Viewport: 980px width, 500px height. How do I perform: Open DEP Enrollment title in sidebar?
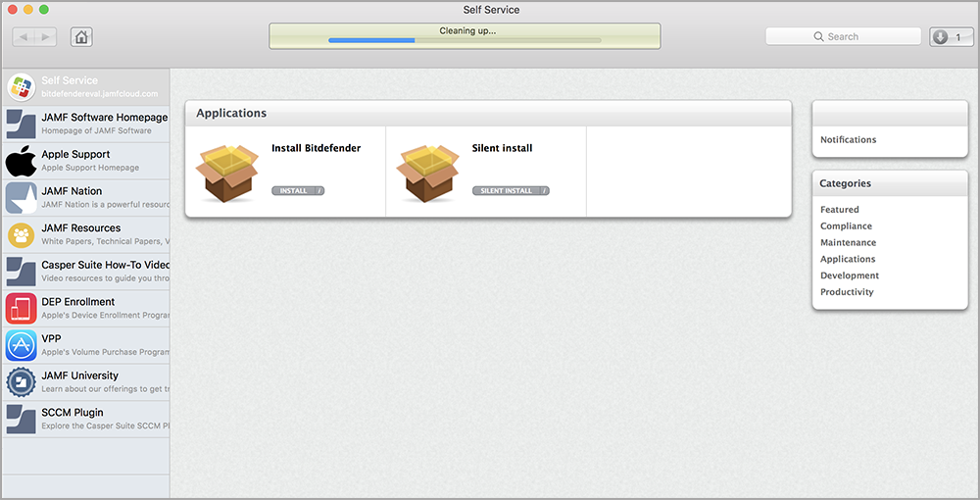[78, 302]
